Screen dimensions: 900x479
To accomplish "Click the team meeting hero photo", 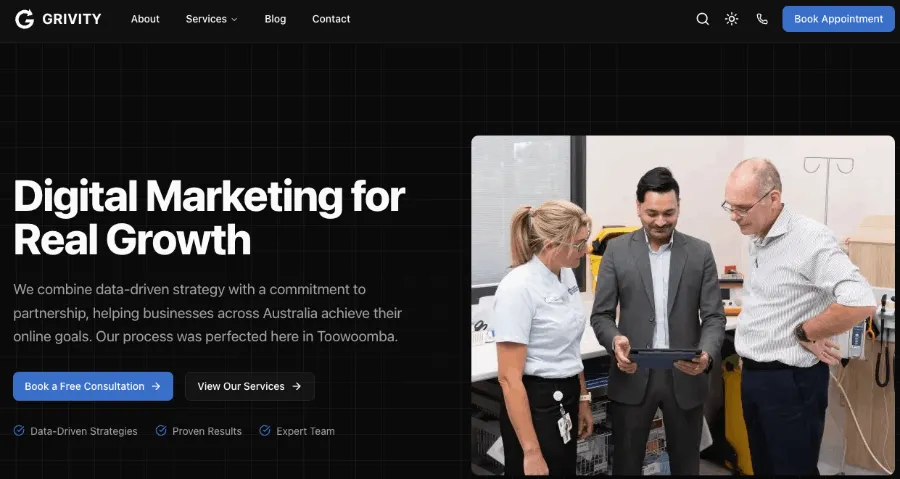I will click(683, 305).
